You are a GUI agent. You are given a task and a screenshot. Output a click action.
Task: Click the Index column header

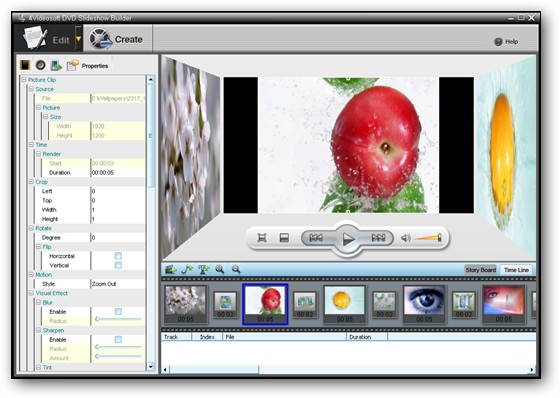coord(207,337)
